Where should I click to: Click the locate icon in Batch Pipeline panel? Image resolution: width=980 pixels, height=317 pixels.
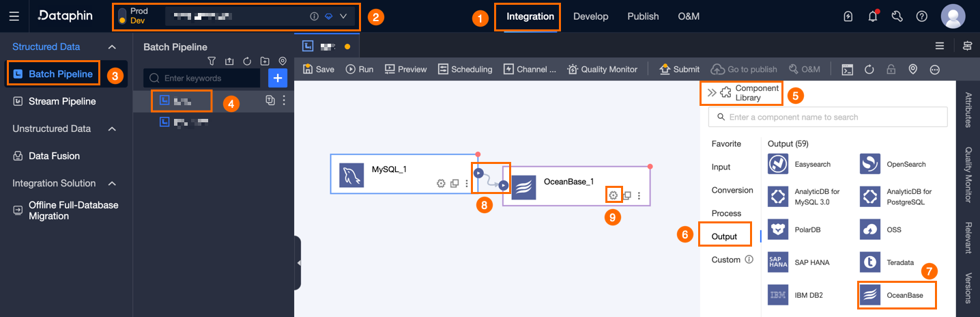[283, 61]
